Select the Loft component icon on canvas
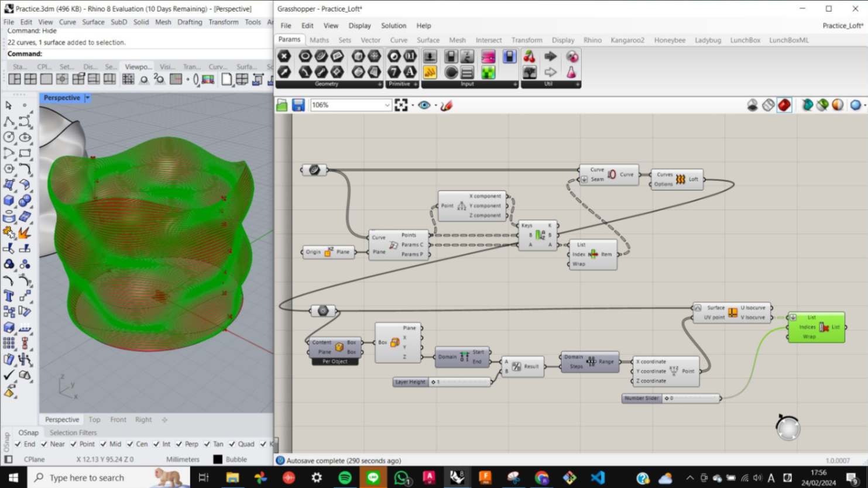The height and width of the screenshot is (488, 868). (680, 180)
